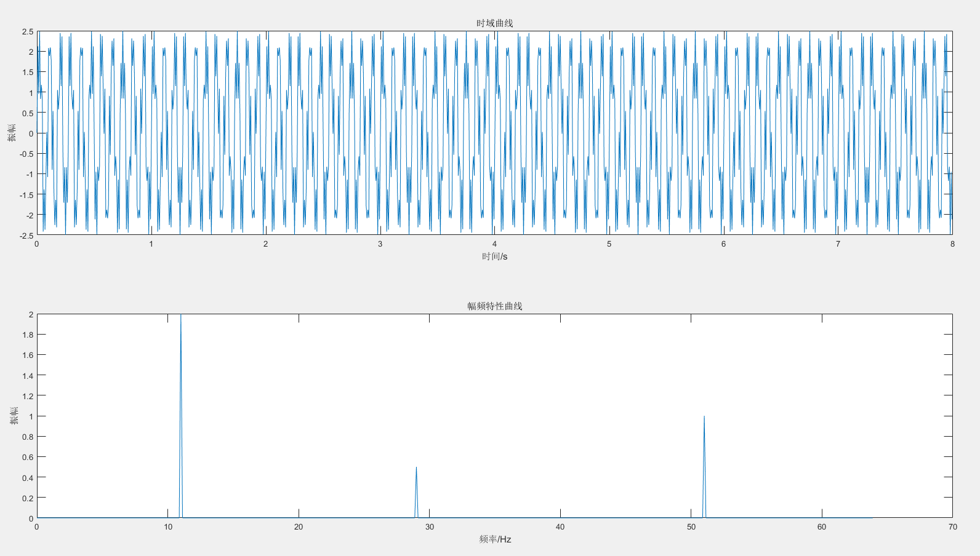The height and width of the screenshot is (556, 980).
Task: Click the "7" tick label on the time axis
Action: coord(838,244)
